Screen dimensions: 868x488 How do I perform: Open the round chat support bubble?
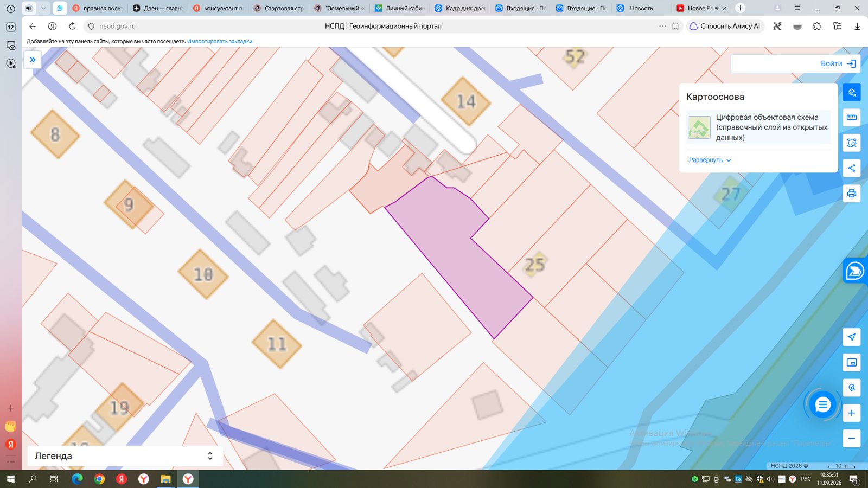click(x=822, y=404)
